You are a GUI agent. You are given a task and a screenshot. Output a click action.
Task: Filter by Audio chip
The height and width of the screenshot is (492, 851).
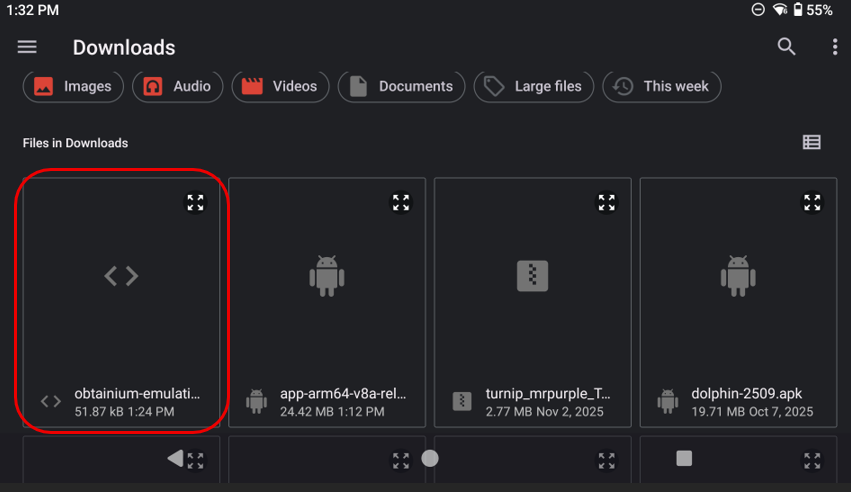click(x=177, y=86)
